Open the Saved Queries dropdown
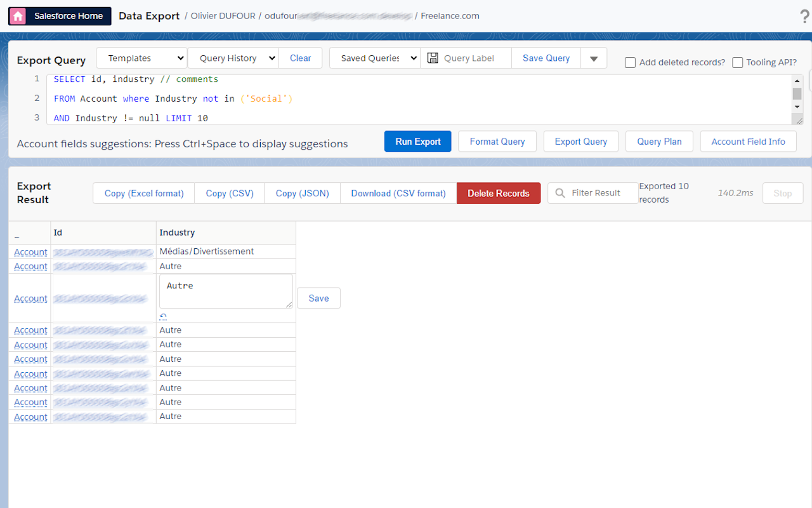This screenshot has width=812, height=508. coord(374,58)
